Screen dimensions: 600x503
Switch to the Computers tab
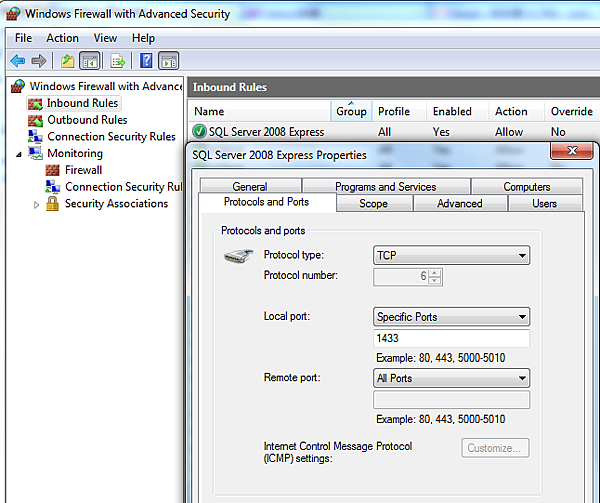(527, 186)
